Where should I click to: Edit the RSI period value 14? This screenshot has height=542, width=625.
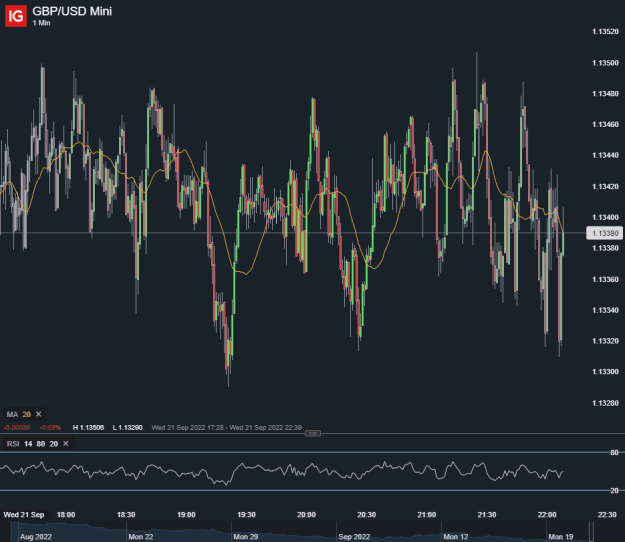pos(28,444)
